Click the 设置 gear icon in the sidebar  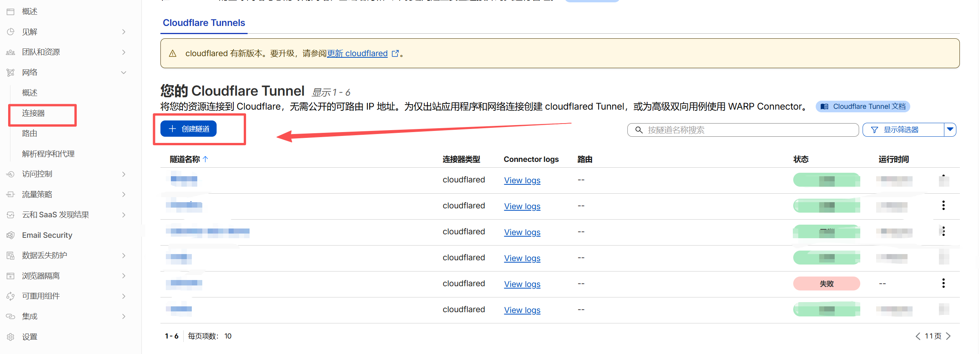(10, 337)
